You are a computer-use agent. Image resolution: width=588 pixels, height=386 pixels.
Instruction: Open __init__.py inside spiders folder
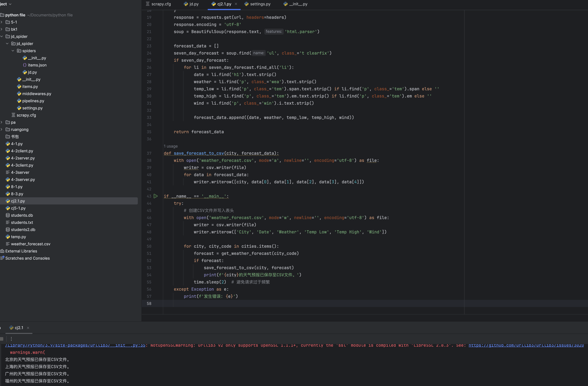click(34, 58)
